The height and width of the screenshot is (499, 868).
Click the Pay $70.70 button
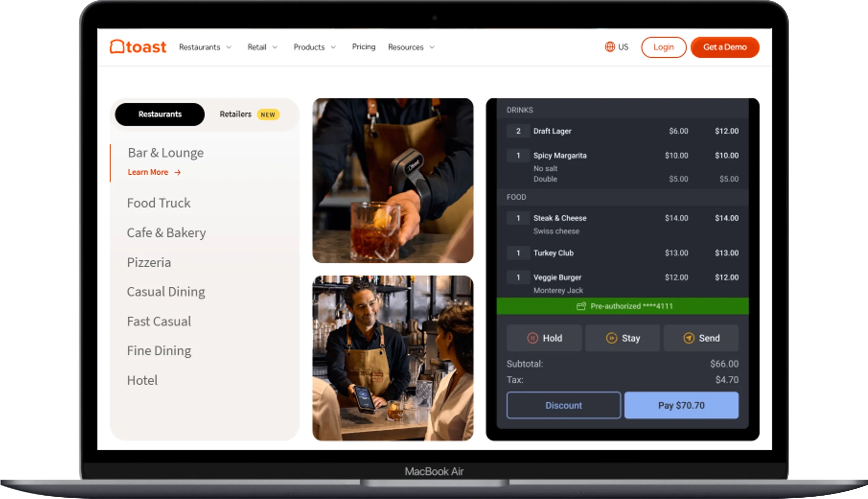[x=681, y=405]
